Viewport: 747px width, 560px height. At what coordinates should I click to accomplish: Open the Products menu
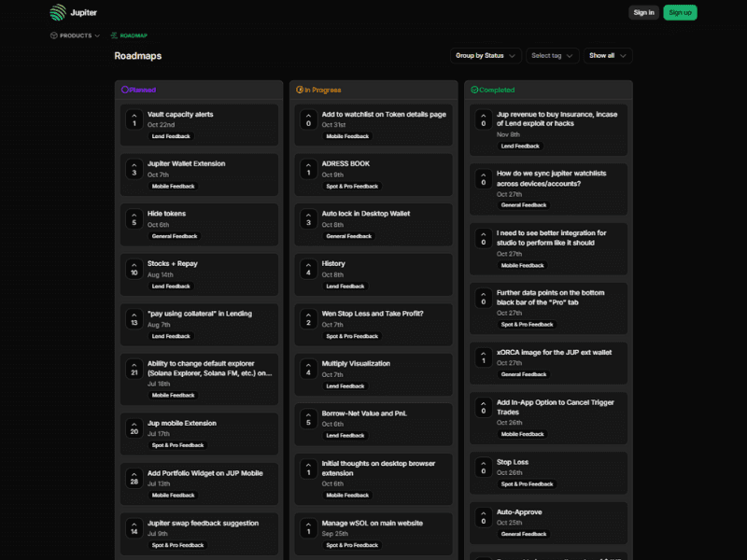pos(75,35)
